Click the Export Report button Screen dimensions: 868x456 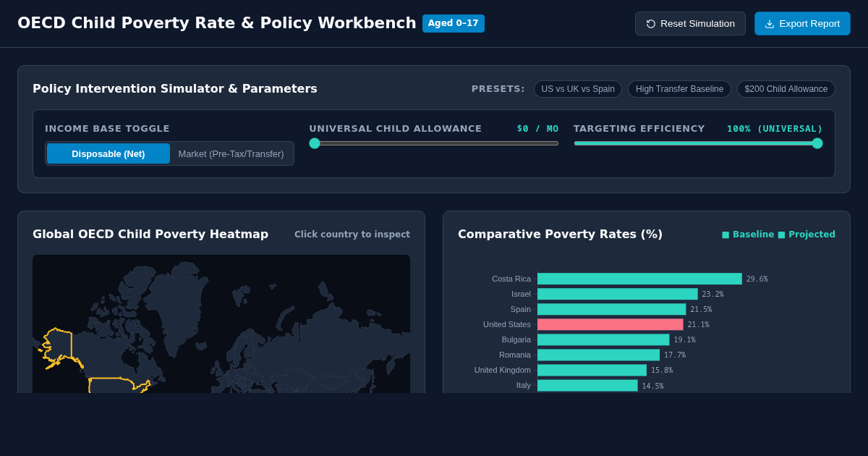802,24
